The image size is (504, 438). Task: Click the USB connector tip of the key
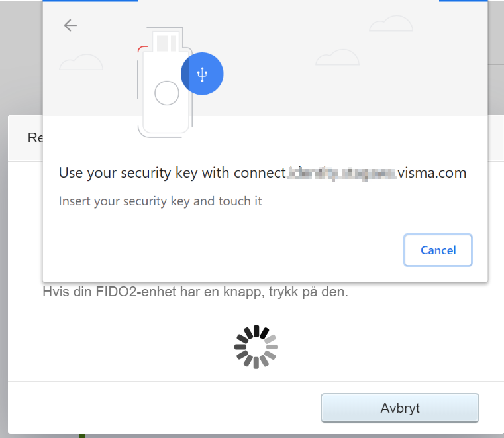click(167, 41)
